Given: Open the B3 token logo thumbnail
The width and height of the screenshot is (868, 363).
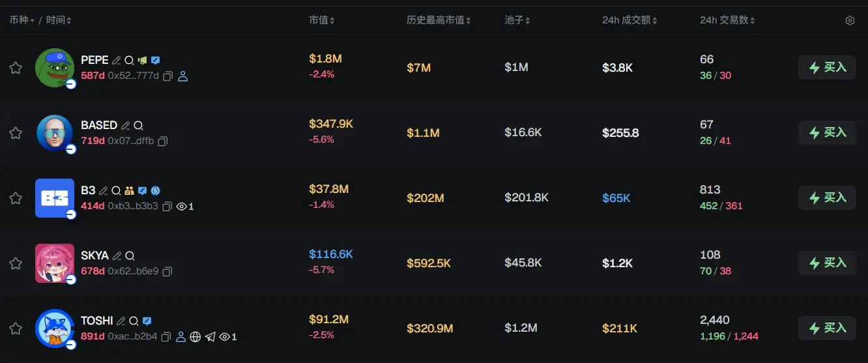Looking at the screenshot, I should tap(55, 198).
